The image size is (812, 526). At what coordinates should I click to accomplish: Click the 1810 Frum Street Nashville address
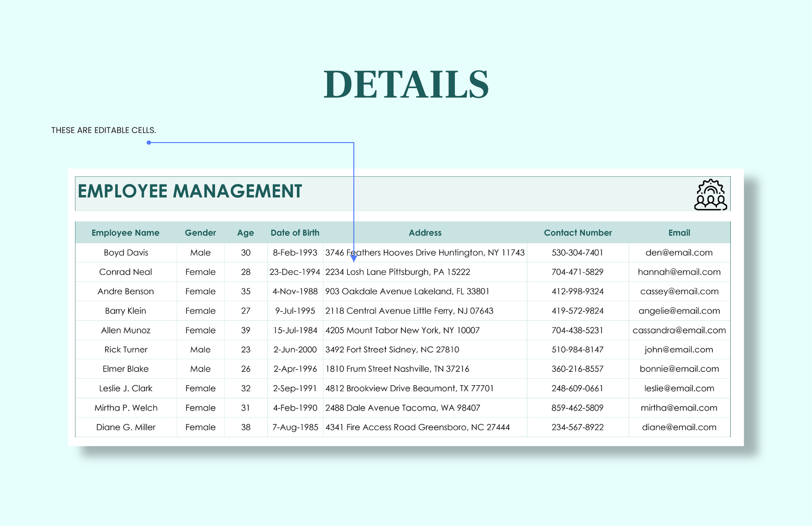(425, 369)
